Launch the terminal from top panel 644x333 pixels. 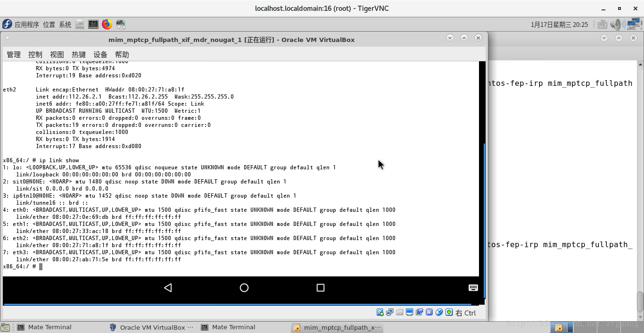tap(93, 25)
